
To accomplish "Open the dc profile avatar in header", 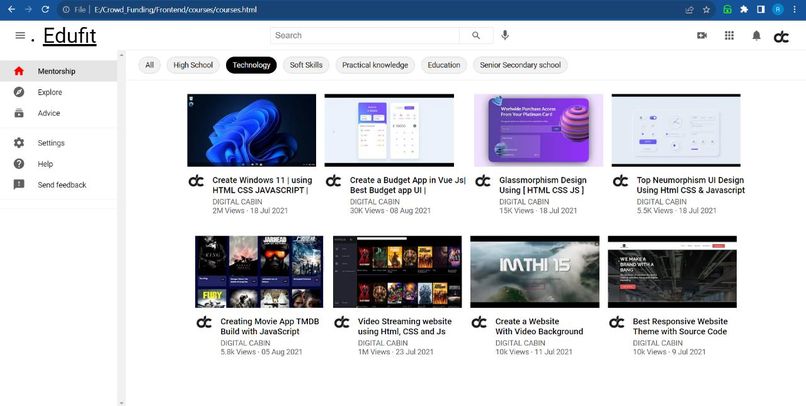I will [781, 36].
